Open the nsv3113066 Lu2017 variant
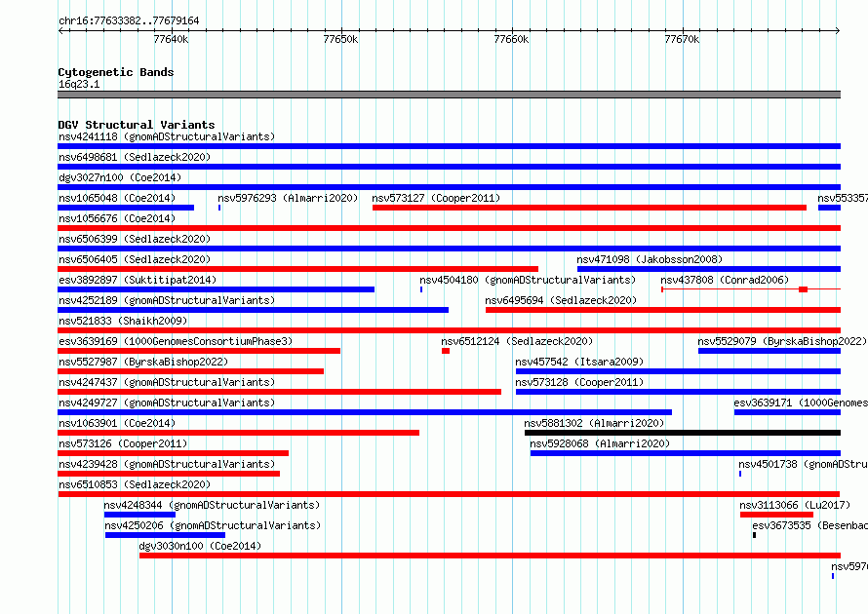 pos(795,505)
